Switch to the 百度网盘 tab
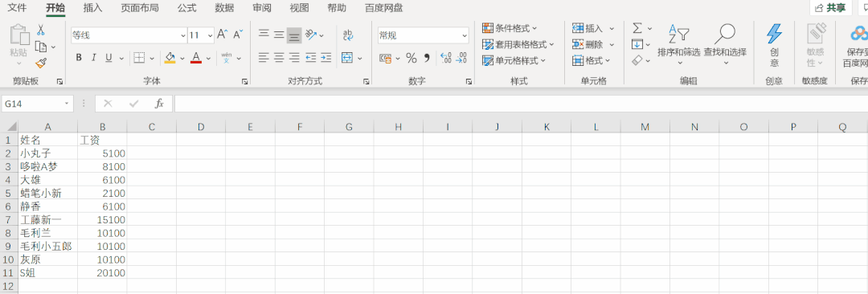The width and height of the screenshot is (868, 294). [383, 8]
